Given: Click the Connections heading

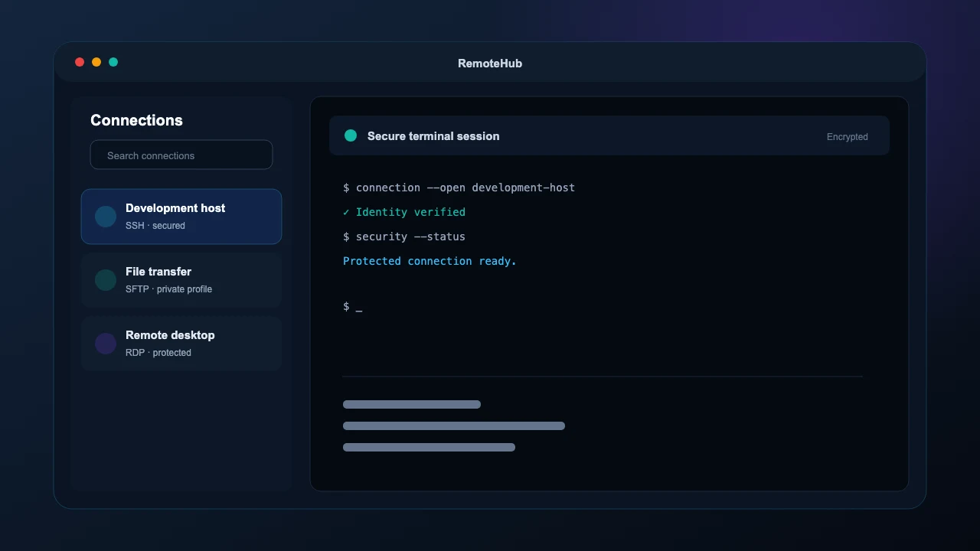Looking at the screenshot, I should (136, 120).
